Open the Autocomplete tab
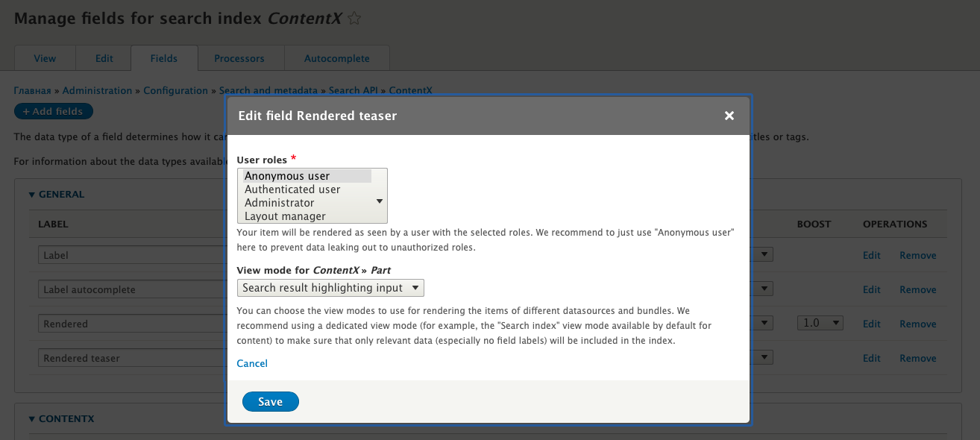980x440 pixels. (336, 58)
